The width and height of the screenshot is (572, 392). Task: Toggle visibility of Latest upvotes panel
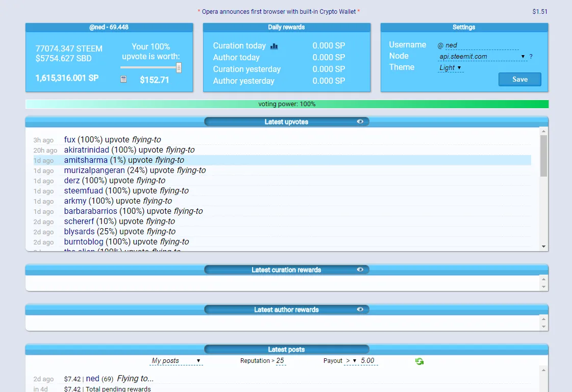[360, 121]
